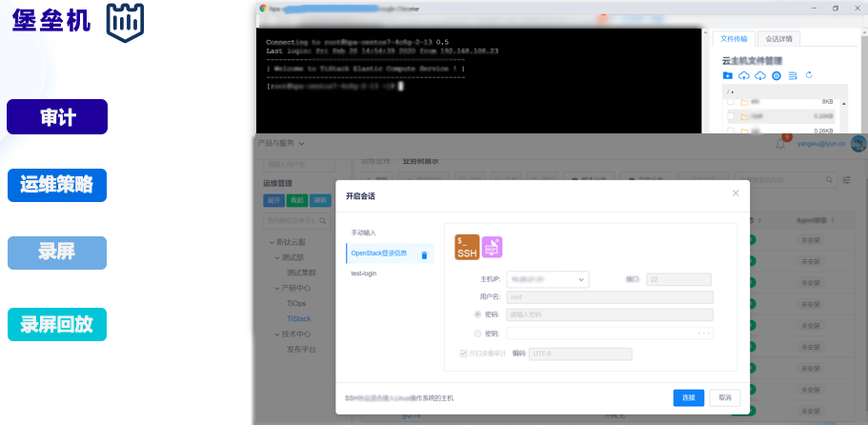Click the yangwu@tyun.cn account link
Viewport: 868px width, 425px height.
click(821, 144)
